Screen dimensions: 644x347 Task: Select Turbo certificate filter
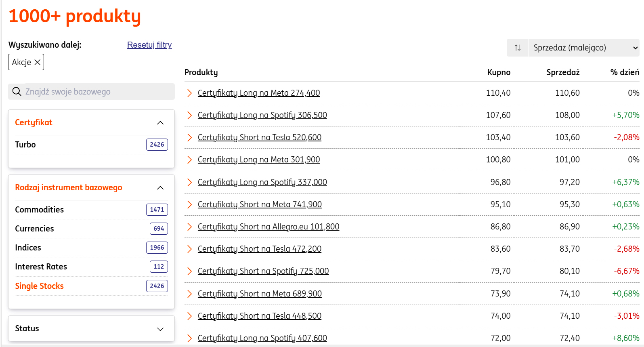91,145
